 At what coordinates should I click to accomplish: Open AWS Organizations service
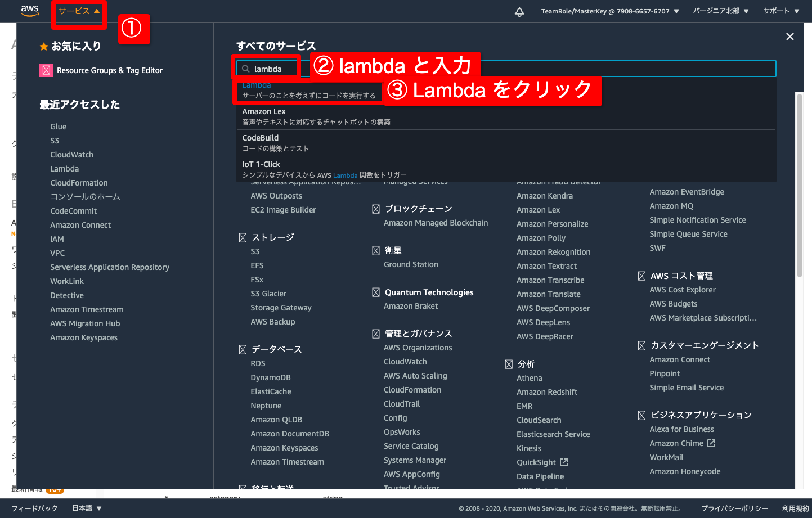(x=418, y=348)
